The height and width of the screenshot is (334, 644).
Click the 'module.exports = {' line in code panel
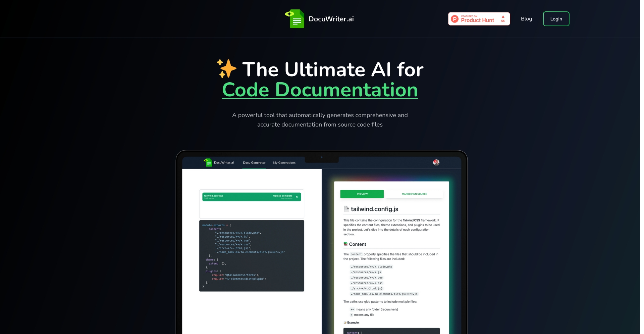(x=217, y=225)
